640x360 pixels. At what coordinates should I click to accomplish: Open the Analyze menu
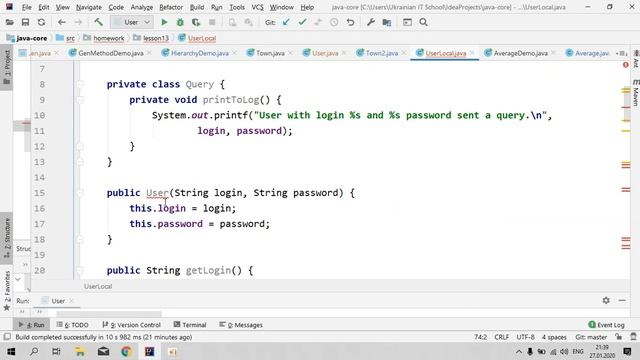142,7
